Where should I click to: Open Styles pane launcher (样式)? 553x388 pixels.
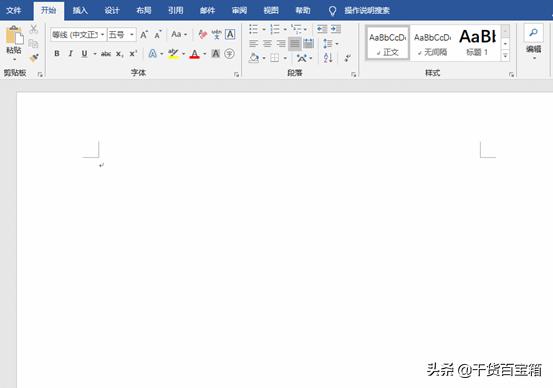(511, 74)
